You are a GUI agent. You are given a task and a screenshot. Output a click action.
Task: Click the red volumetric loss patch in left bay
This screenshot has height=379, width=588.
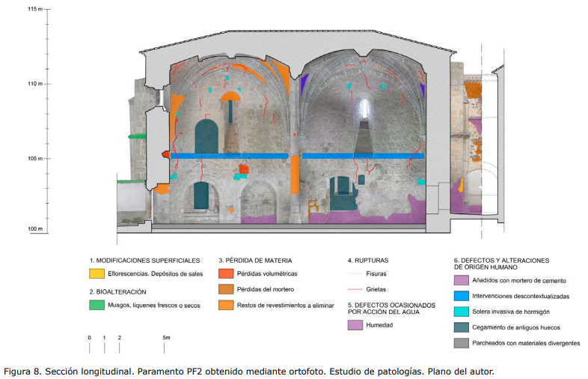244,169
